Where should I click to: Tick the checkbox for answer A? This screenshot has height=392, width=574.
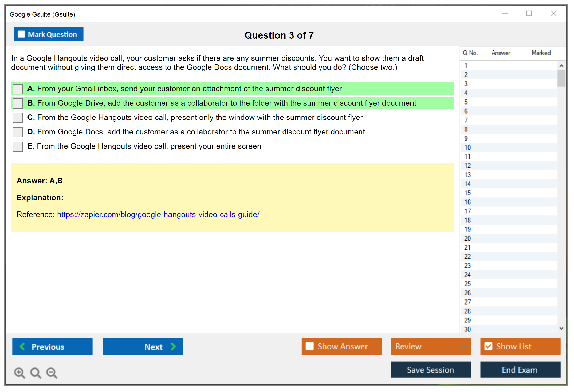[x=18, y=89]
